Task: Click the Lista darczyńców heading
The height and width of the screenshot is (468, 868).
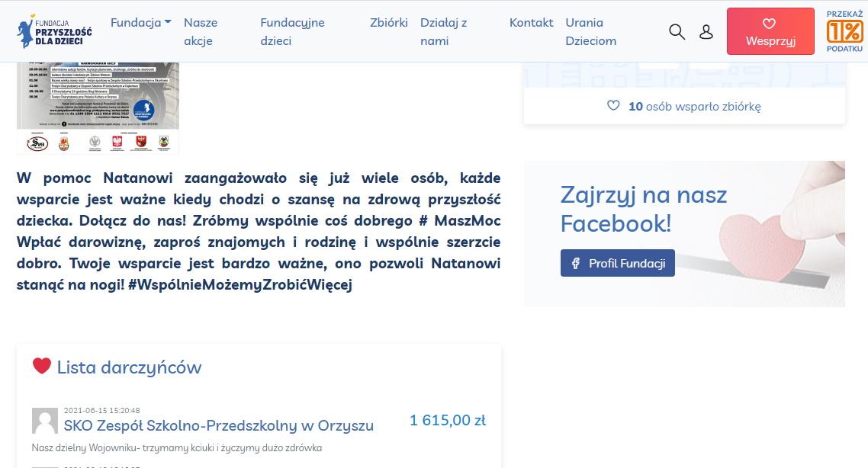Action: tap(129, 367)
